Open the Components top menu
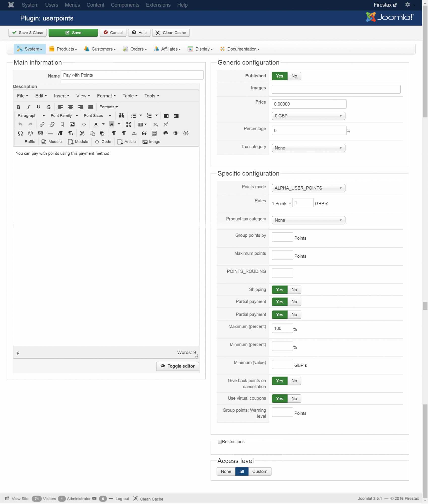This screenshot has width=428, height=504. point(125,5)
